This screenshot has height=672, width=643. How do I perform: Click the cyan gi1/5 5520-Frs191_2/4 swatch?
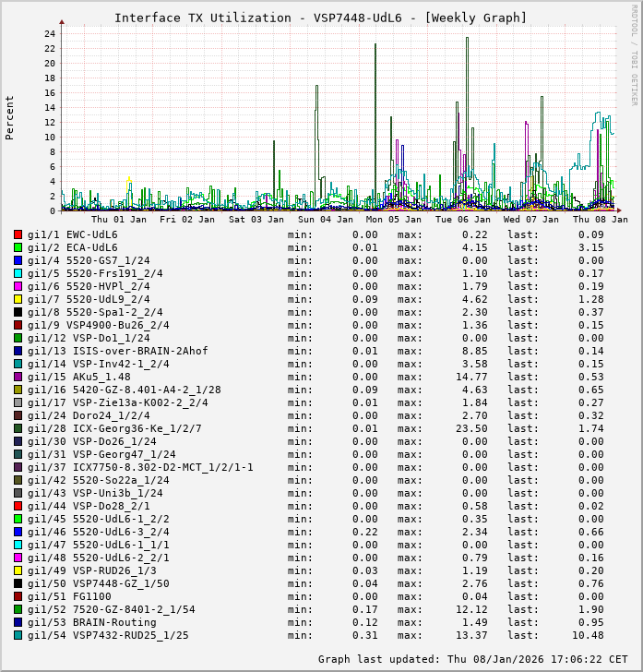pyautogui.click(x=18, y=273)
